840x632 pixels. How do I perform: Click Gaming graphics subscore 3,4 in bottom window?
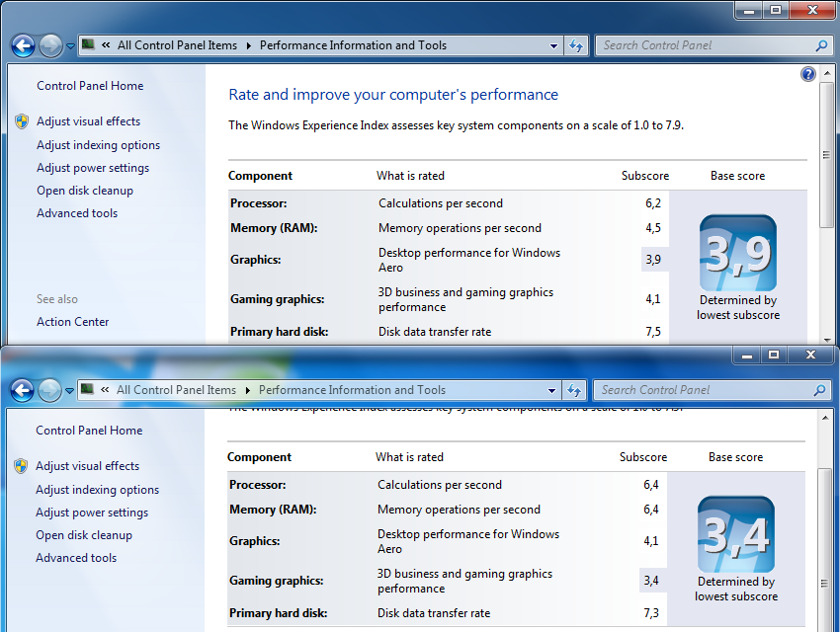pyautogui.click(x=651, y=581)
